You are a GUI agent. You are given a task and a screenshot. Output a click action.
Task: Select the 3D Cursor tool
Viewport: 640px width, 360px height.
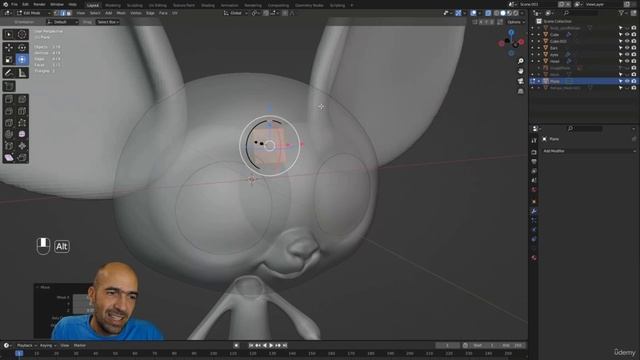tap(22, 35)
